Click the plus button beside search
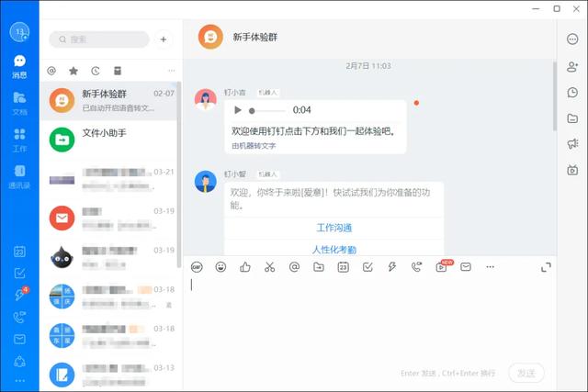 [x=164, y=39]
